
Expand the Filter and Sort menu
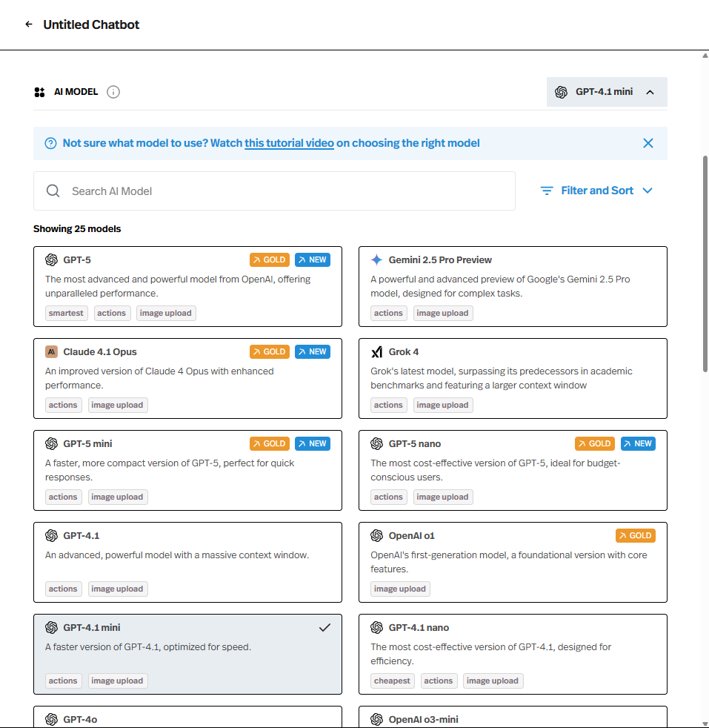596,191
